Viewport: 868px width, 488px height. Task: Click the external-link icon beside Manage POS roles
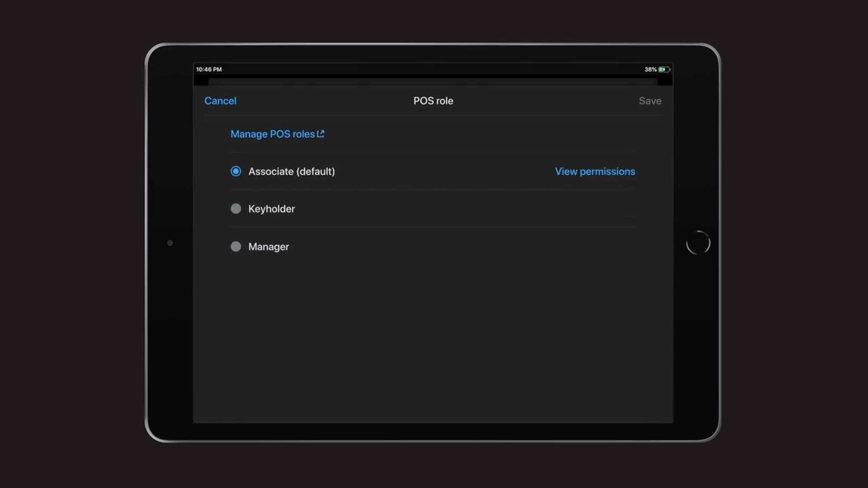point(320,134)
